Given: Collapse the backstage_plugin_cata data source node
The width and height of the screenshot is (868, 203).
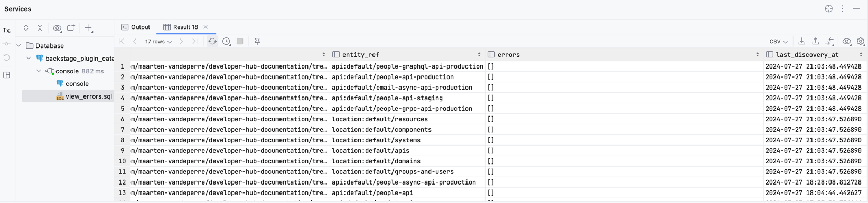Looking at the screenshot, I should (x=29, y=59).
